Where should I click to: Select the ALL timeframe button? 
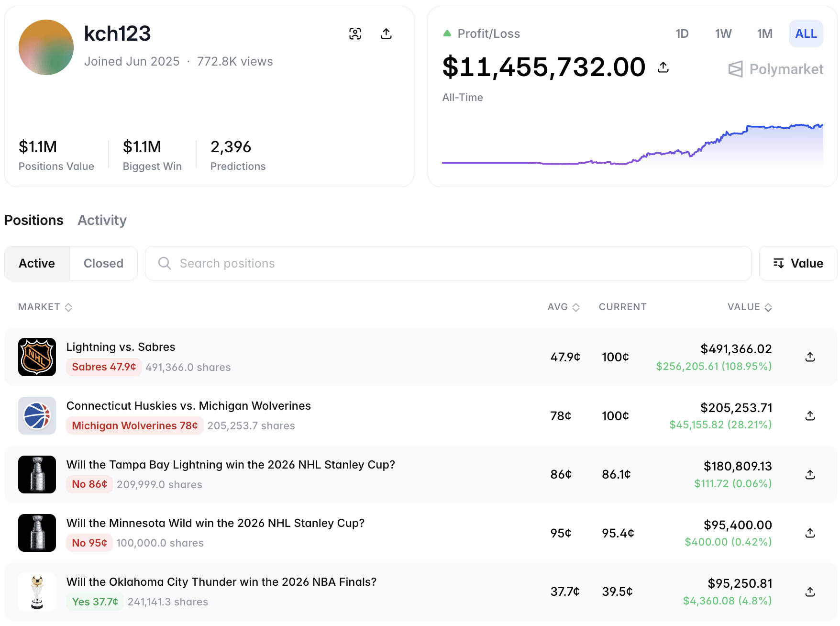click(x=806, y=34)
